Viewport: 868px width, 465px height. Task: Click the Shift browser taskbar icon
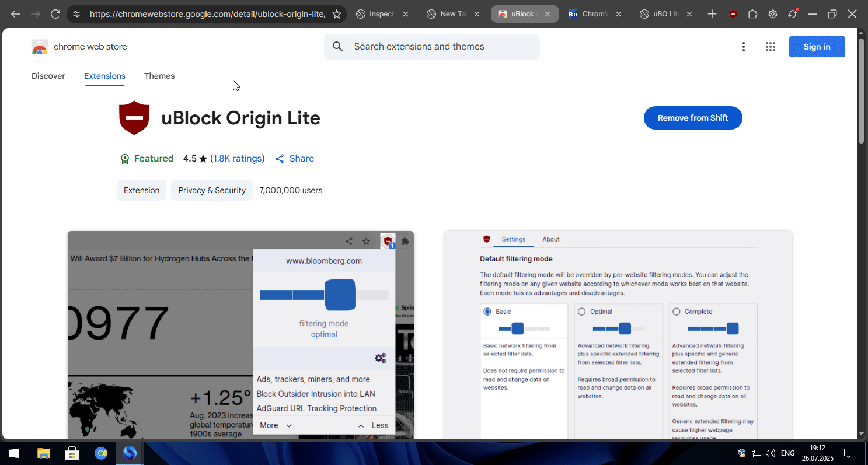click(130, 453)
